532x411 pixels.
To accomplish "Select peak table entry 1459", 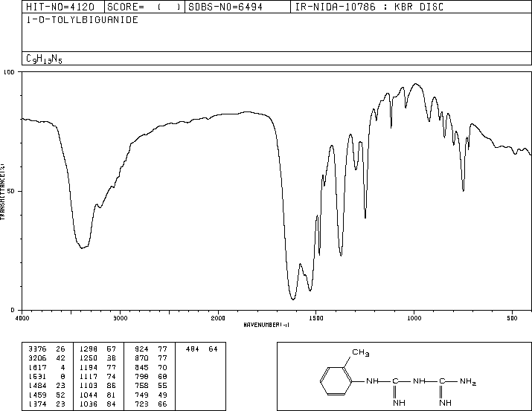I will [47, 395].
